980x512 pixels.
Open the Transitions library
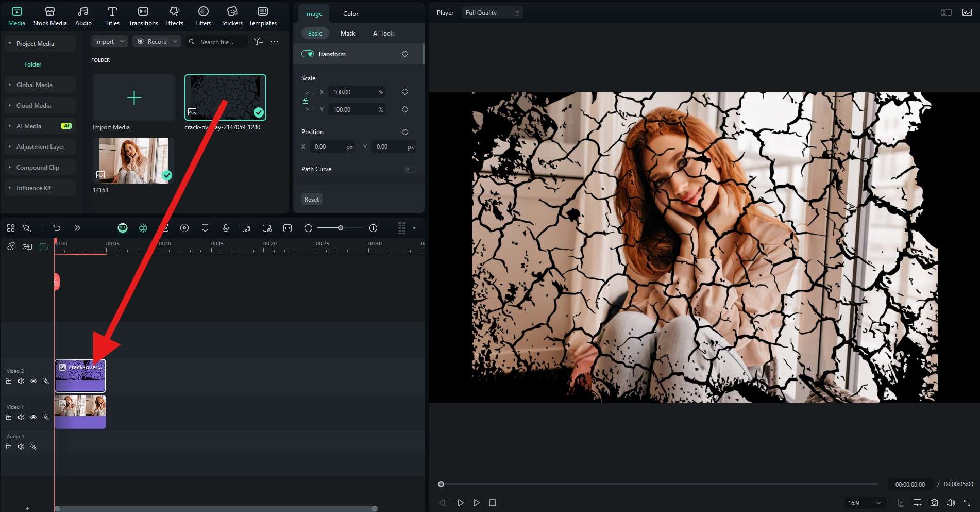click(x=143, y=16)
